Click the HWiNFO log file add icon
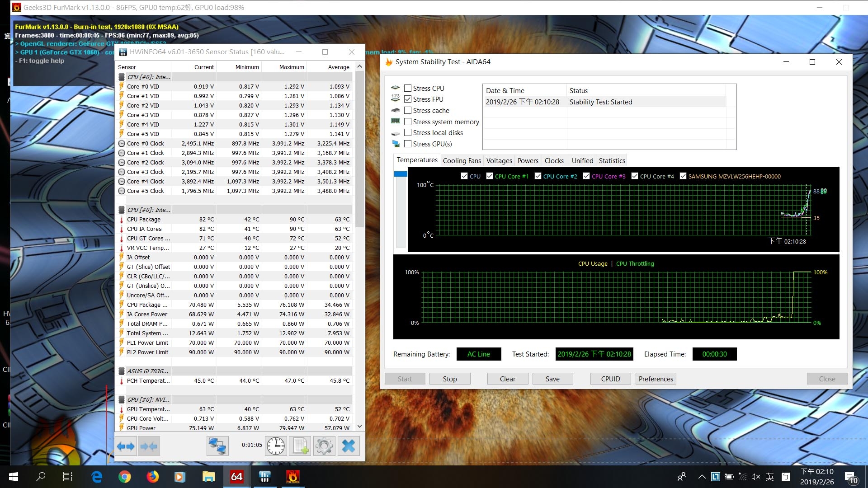The image size is (868, 488). 300,446
